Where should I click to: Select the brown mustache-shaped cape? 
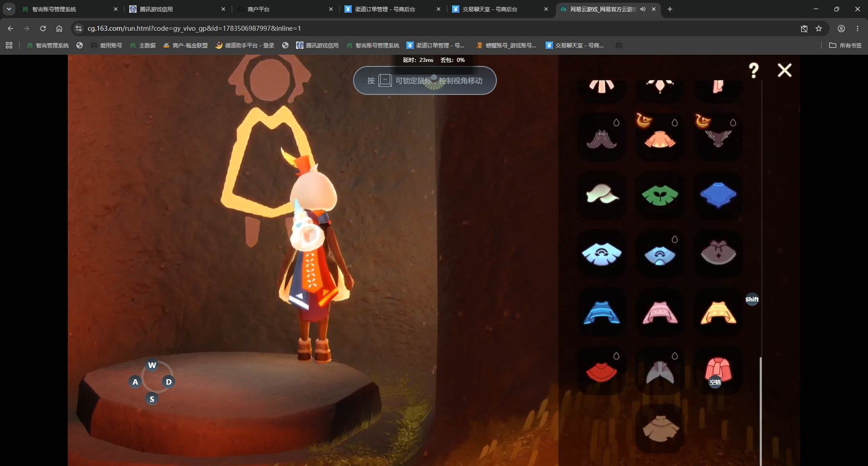pyautogui.click(x=601, y=138)
